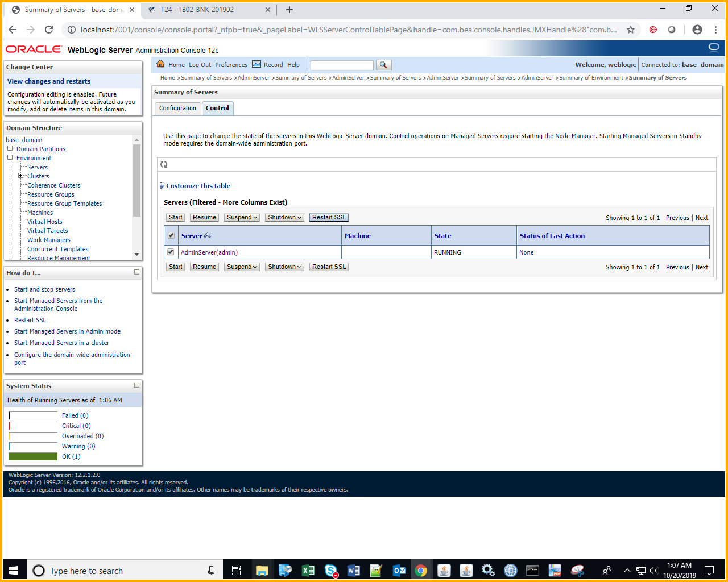The image size is (728, 582).
Task: Open the AdminServer(admin) link
Action: [x=209, y=252]
